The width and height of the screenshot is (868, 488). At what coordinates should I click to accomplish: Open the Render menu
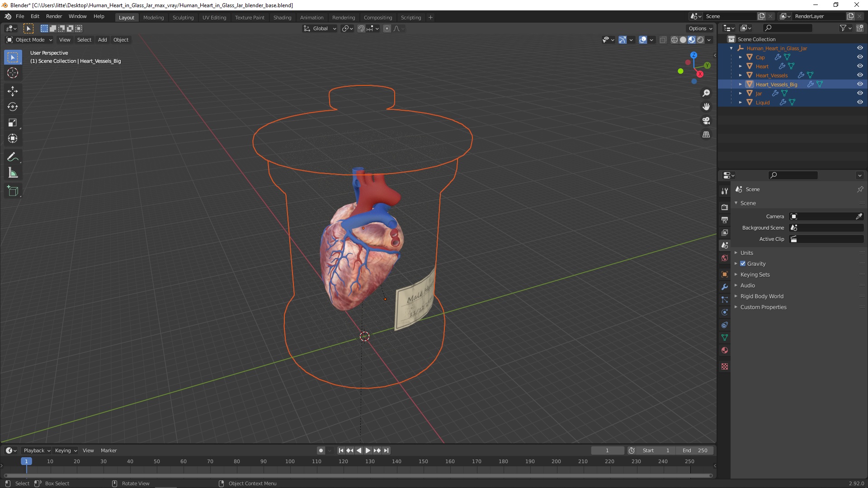tap(54, 16)
